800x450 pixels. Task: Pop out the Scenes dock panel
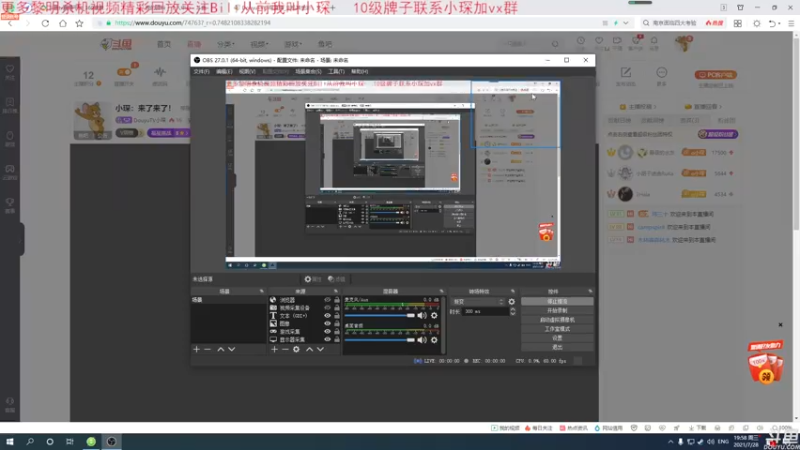point(262,291)
